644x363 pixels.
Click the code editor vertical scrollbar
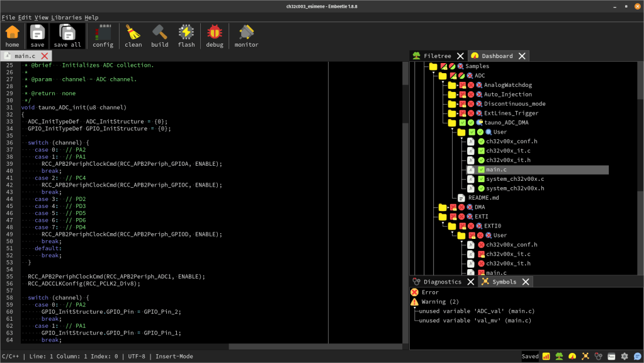pyautogui.click(x=405, y=189)
